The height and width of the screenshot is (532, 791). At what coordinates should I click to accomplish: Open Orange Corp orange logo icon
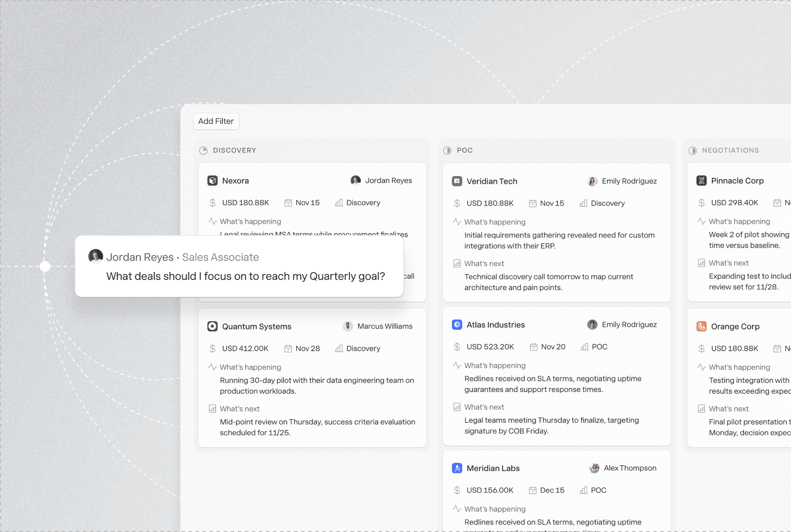(x=701, y=326)
